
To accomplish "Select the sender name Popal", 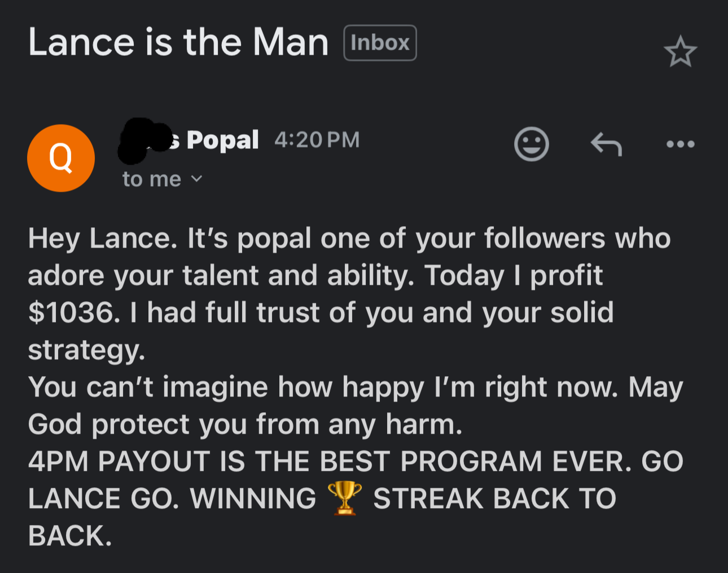I will pyautogui.click(x=222, y=140).
